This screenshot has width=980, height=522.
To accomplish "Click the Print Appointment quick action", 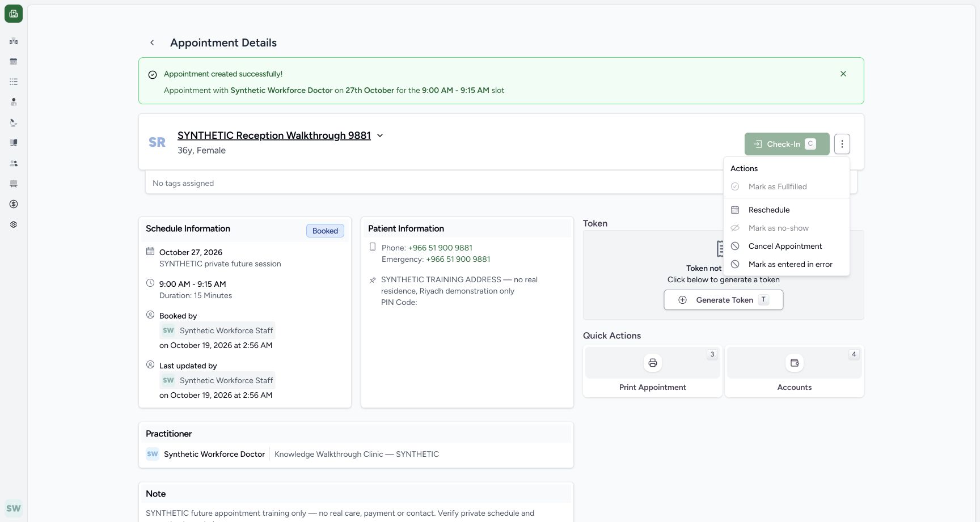I will click(653, 371).
